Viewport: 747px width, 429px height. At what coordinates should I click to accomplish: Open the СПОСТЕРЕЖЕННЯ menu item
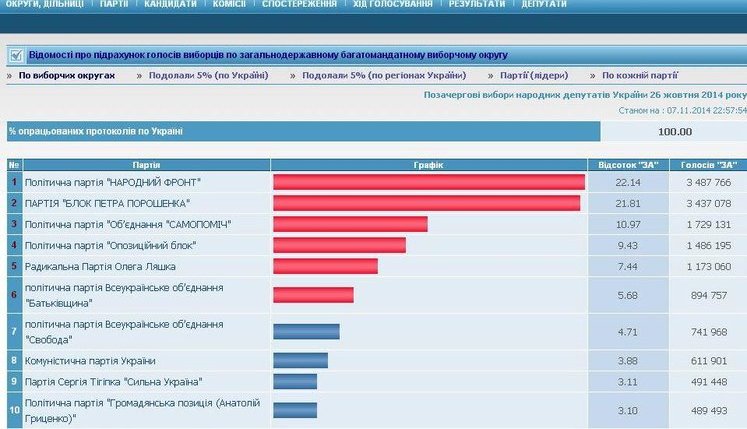coord(299,4)
